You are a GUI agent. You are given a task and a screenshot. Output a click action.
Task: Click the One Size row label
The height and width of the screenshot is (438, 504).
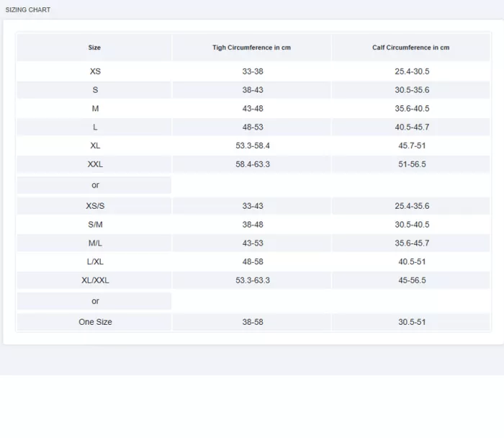[x=95, y=322]
